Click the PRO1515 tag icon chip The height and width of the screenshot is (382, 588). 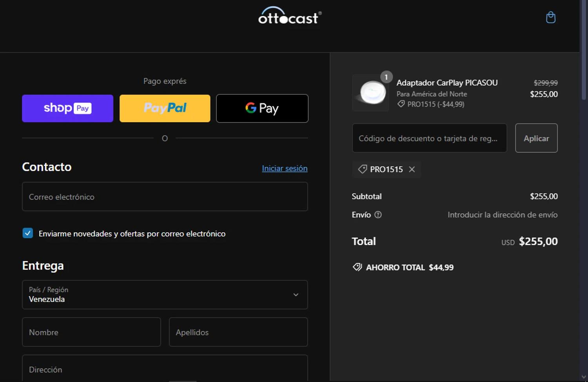click(x=363, y=169)
